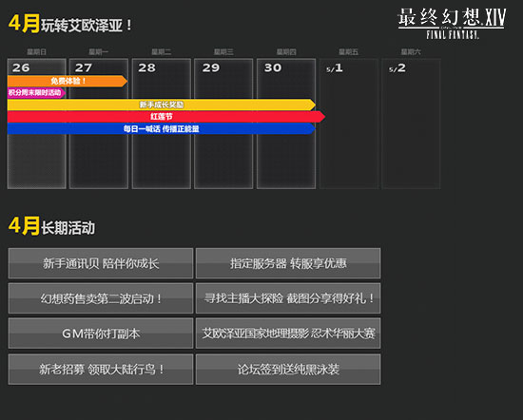Choose the 5/1 calendar day

349,124
